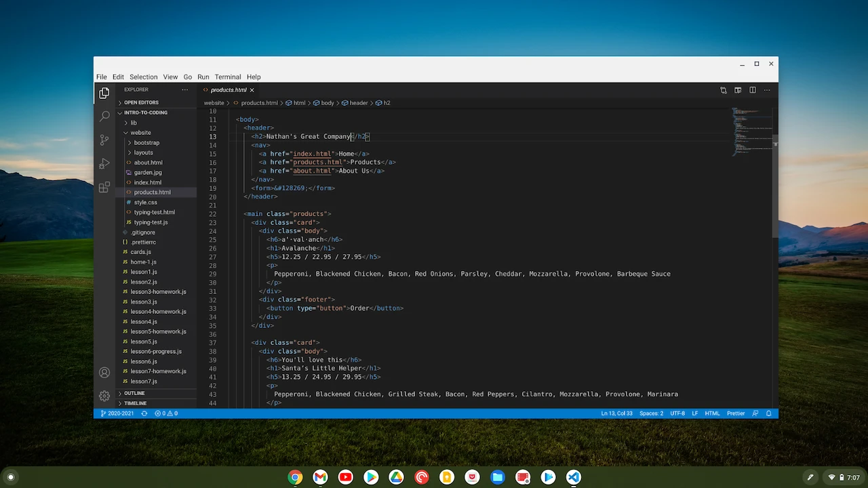Open cards.js in the explorer
The height and width of the screenshot is (488, 868).
click(140, 252)
